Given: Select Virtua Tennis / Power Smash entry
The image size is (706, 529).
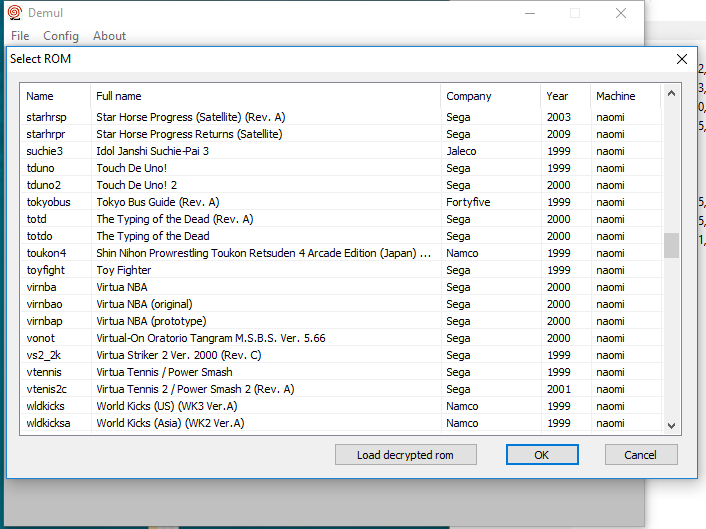Looking at the screenshot, I should tap(341, 372).
